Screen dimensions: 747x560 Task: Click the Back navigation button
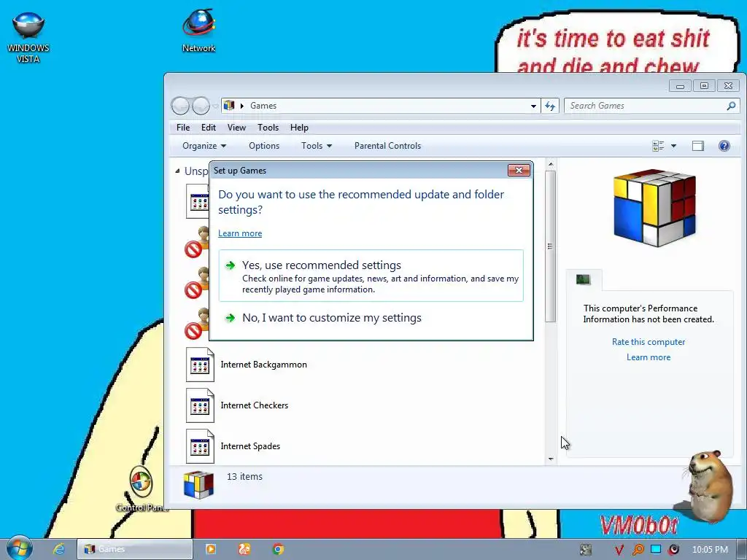click(x=180, y=106)
